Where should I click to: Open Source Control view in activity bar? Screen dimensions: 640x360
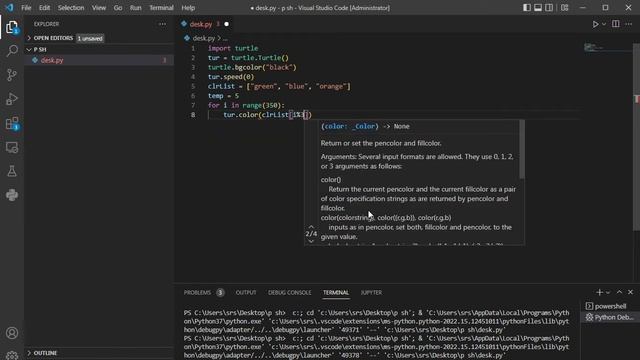coord(12,75)
